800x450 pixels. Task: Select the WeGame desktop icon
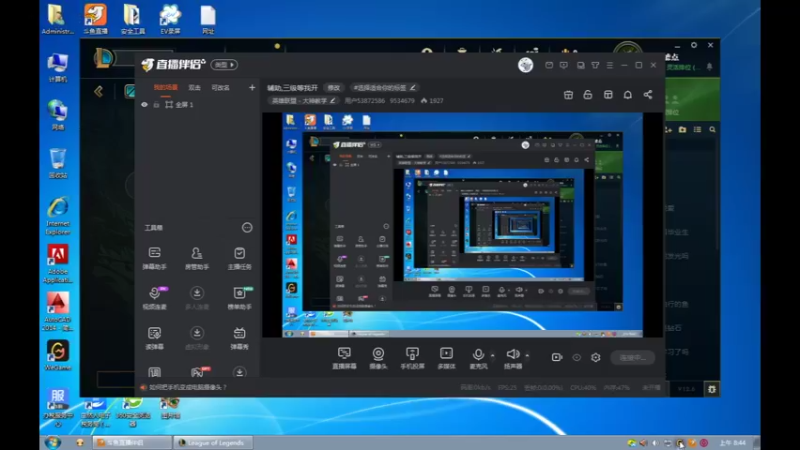[x=58, y=355]
